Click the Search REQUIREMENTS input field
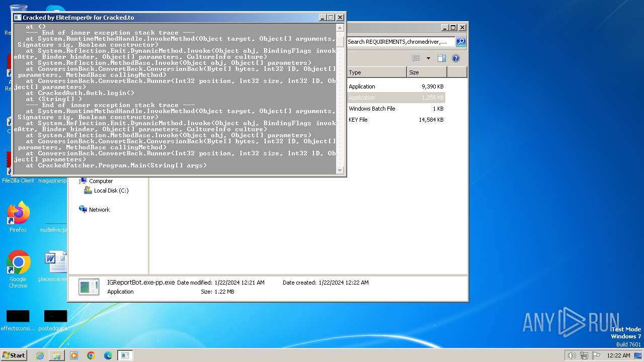Screen dimensions: 644x362 [400, 42]
